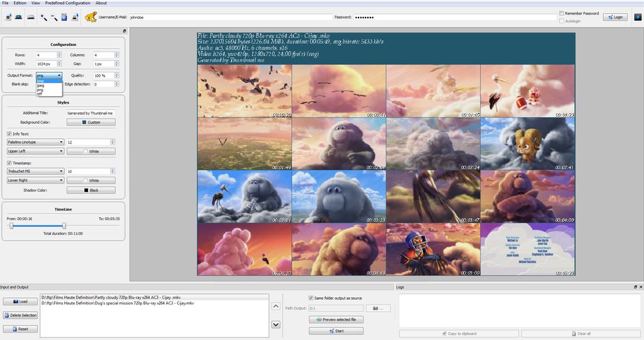
Task: Click the Login button
Action: [x=615, y=17]
